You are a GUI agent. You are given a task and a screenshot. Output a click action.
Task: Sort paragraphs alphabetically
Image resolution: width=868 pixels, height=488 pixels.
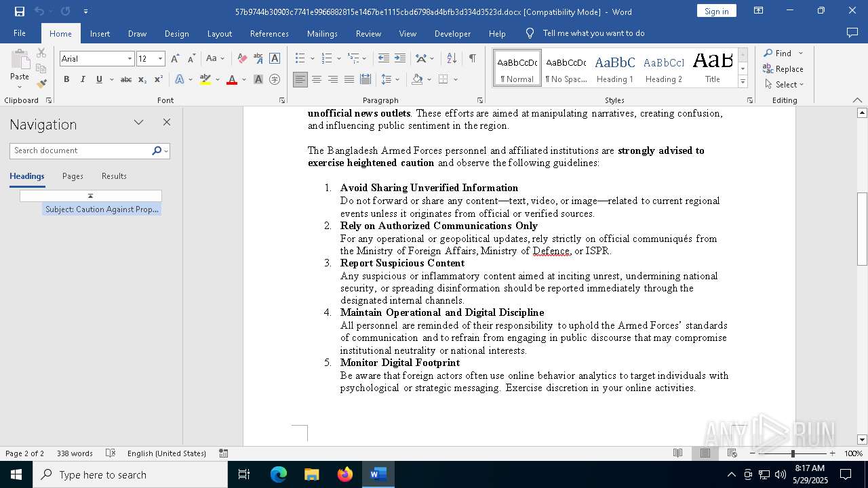452,59
